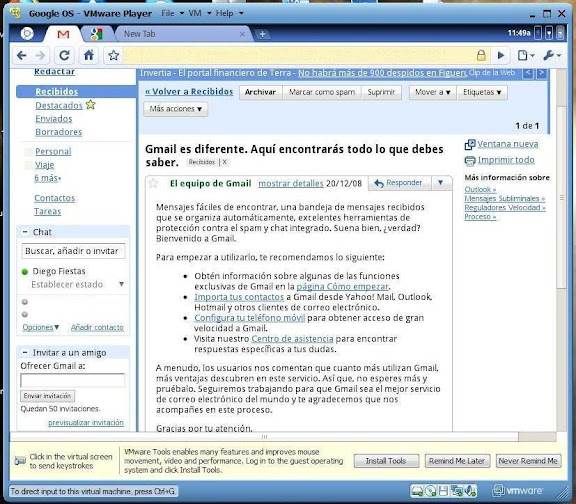This screenshot has width=576, height=504.
Task: Switch to the Gmail tab
Action: tap(63, 34)
